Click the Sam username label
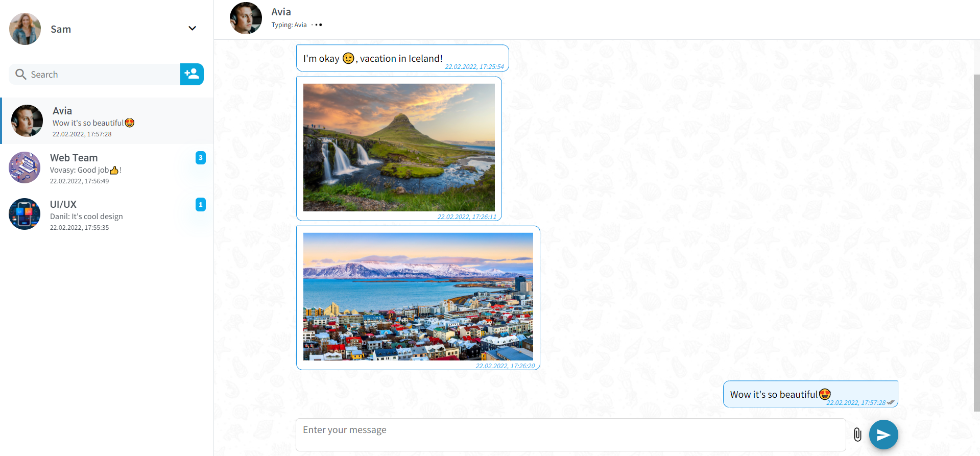 click(61, 29)
